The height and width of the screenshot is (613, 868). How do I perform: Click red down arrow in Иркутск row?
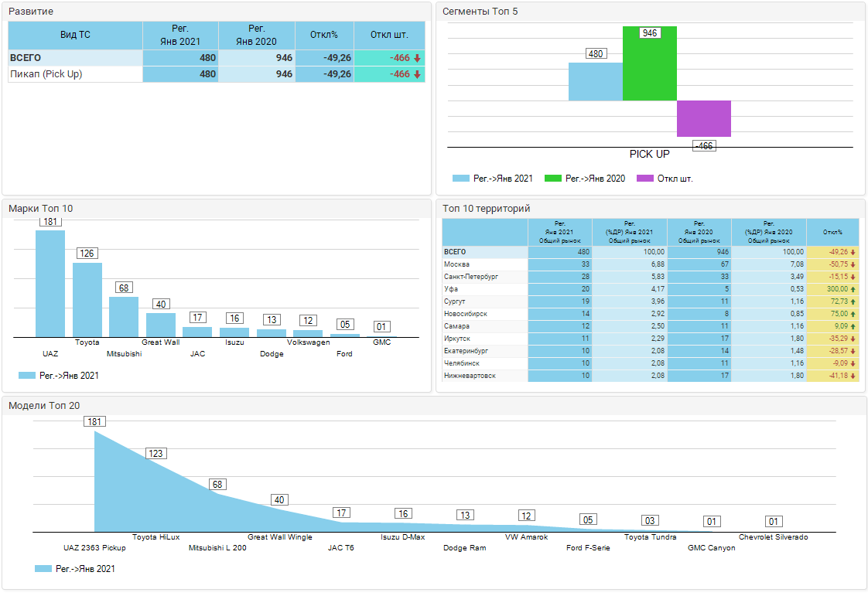pyautogui.click(x=853, y=339)
